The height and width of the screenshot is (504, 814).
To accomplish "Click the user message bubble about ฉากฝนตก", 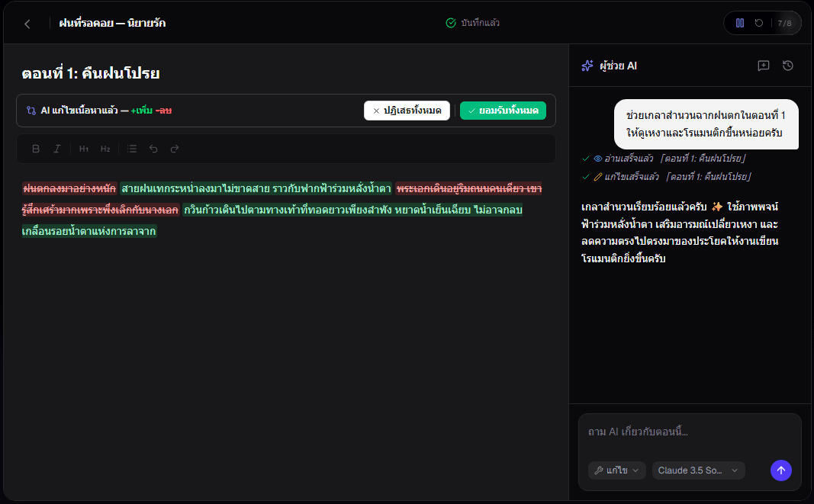I will click(x=706, y=124).
